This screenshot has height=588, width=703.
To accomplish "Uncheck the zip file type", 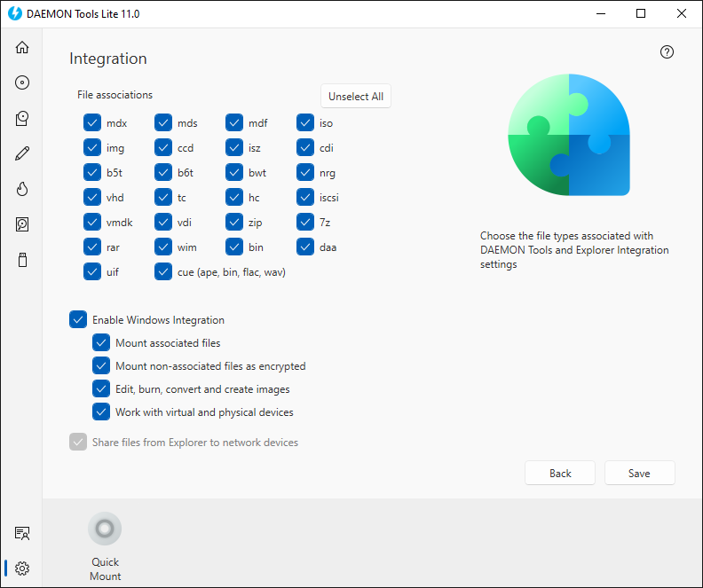I will 234,222.
